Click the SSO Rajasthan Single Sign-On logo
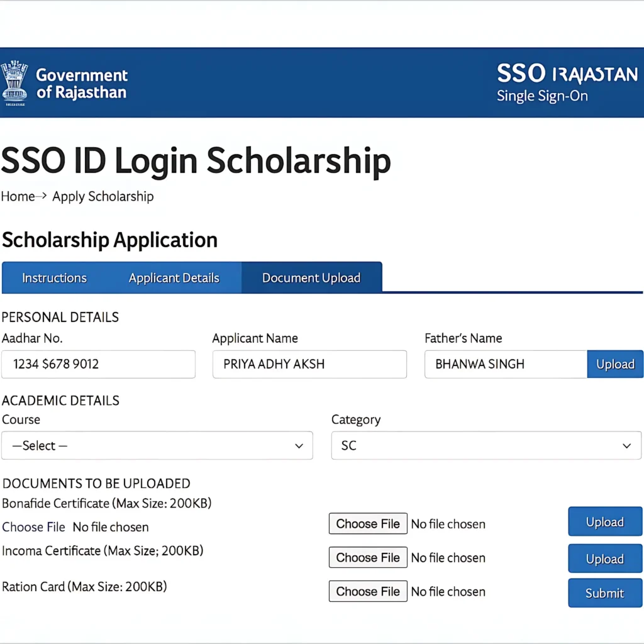 (x=567, y=82)
